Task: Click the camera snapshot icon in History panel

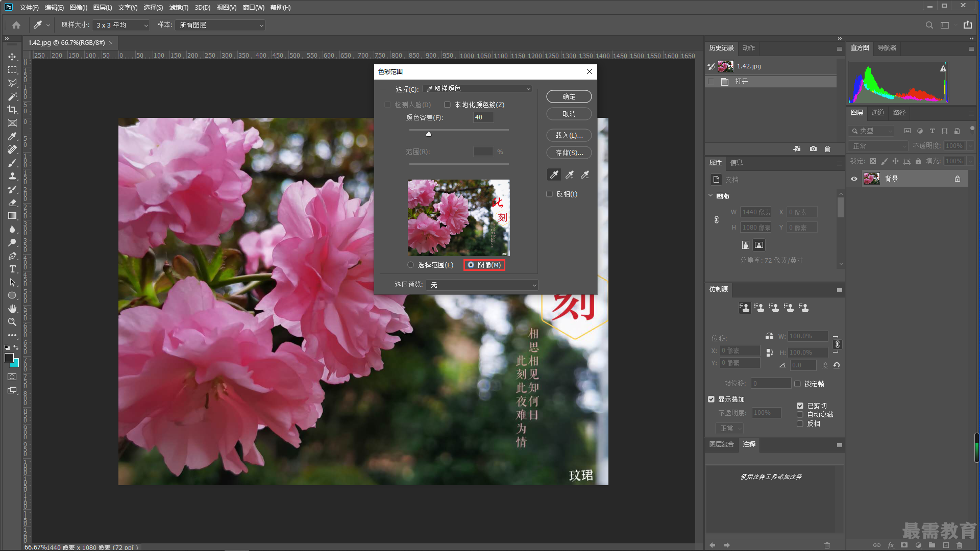Action: [813, 149]
